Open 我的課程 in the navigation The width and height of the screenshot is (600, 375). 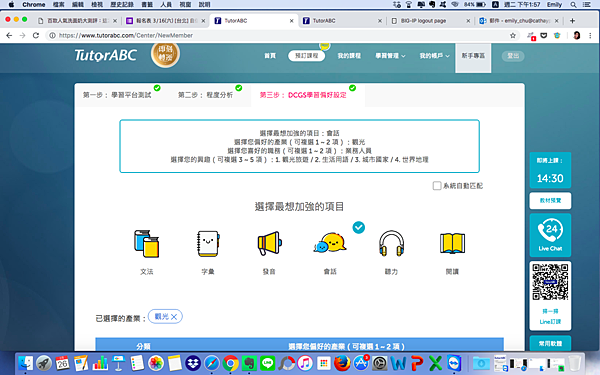(349, 56)
